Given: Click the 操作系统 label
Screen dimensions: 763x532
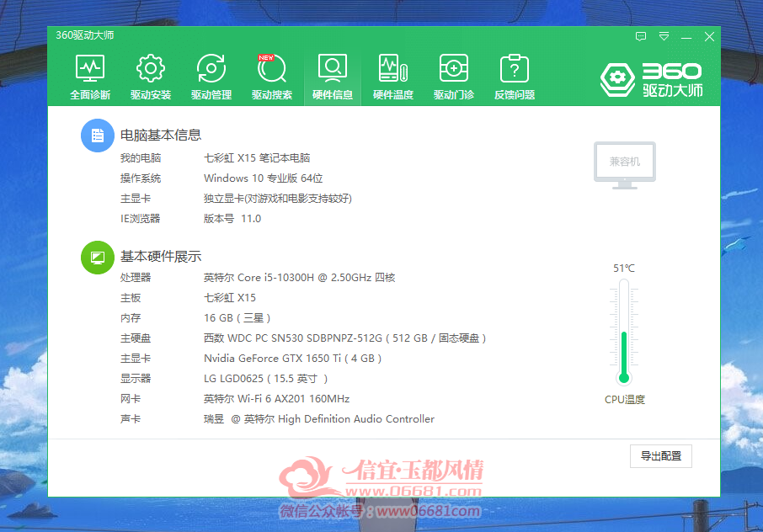Looking at the screenshot, I should [141, 178].
